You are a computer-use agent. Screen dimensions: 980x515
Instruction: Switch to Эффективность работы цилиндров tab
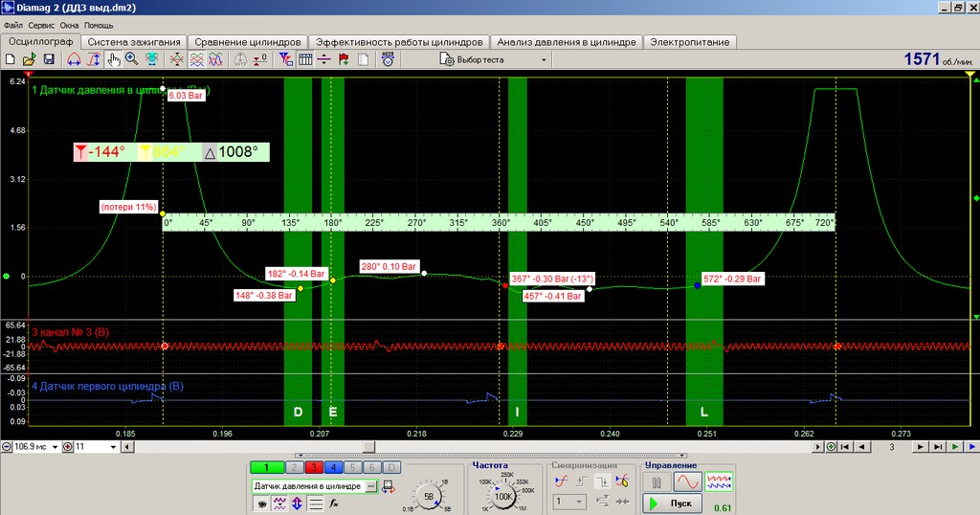click(399, 42)
